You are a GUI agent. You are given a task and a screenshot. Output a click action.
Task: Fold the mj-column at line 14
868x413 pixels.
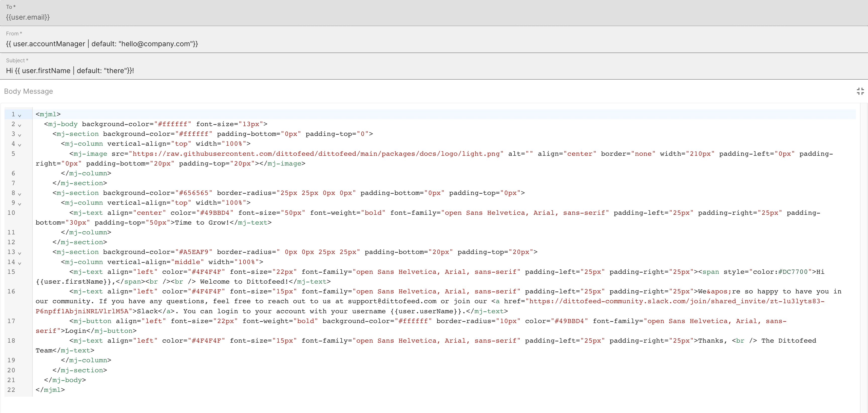pos(20,263)
